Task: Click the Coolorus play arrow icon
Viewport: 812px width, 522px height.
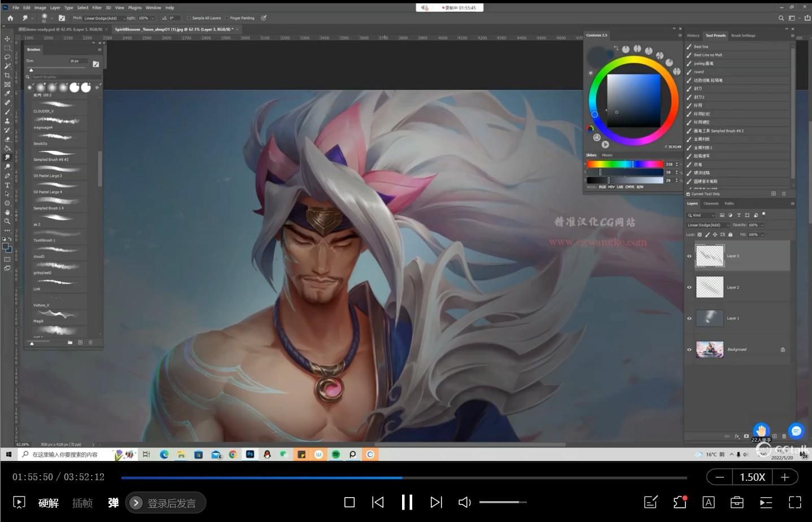Action: click(x=605, y=145)
